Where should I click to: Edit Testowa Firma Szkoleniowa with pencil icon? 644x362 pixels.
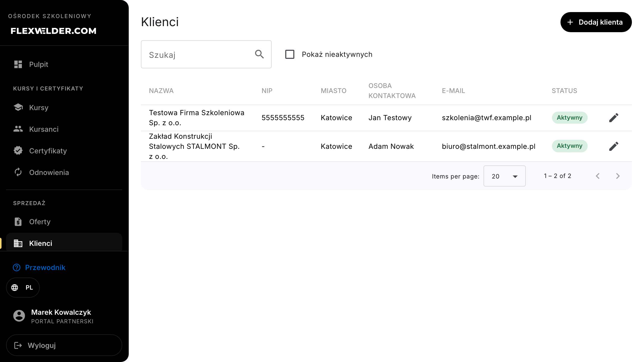point(614,118)
